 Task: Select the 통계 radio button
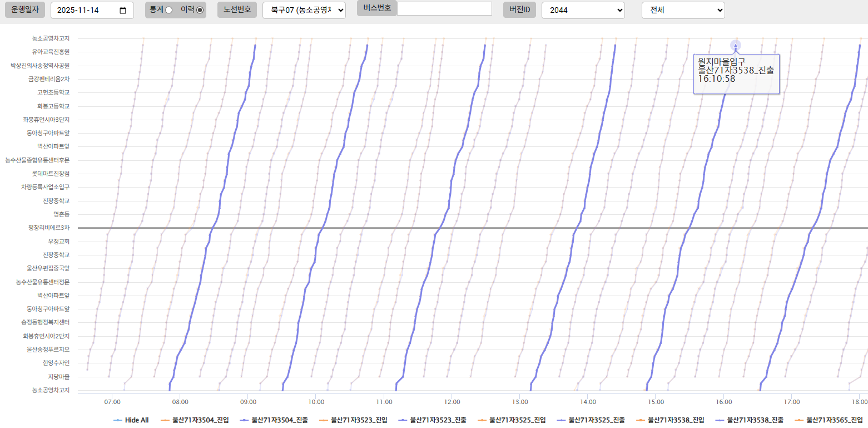pyautogui.click(x=169, y=10)
